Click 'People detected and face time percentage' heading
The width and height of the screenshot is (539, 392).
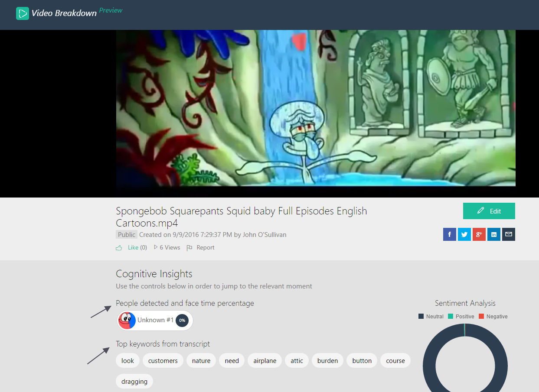185,303
